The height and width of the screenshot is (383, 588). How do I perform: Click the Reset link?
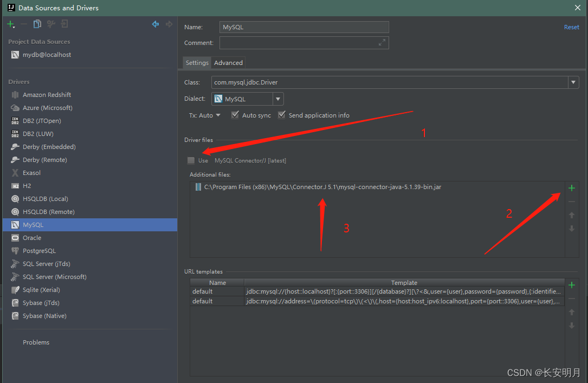tap(572, 27)
